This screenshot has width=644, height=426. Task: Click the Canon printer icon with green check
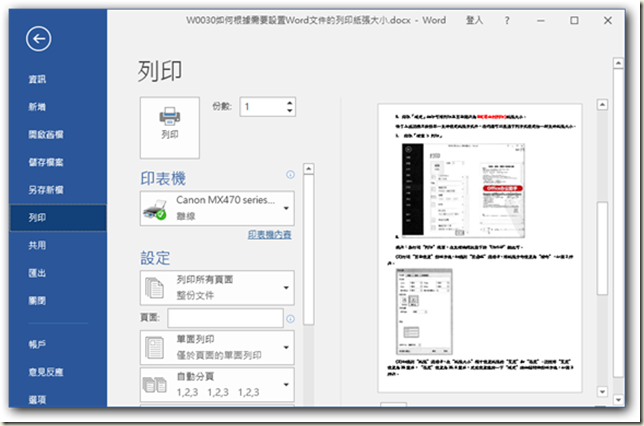(x=155, y=209)
